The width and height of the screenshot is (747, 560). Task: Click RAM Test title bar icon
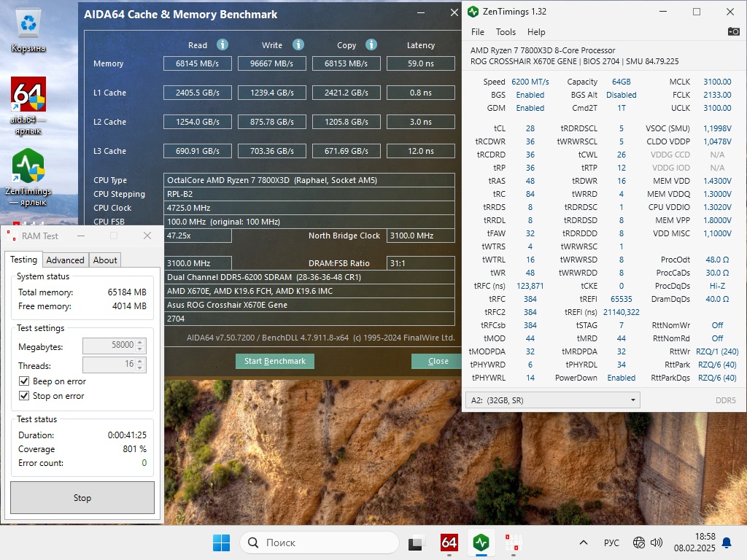point(12,236)
